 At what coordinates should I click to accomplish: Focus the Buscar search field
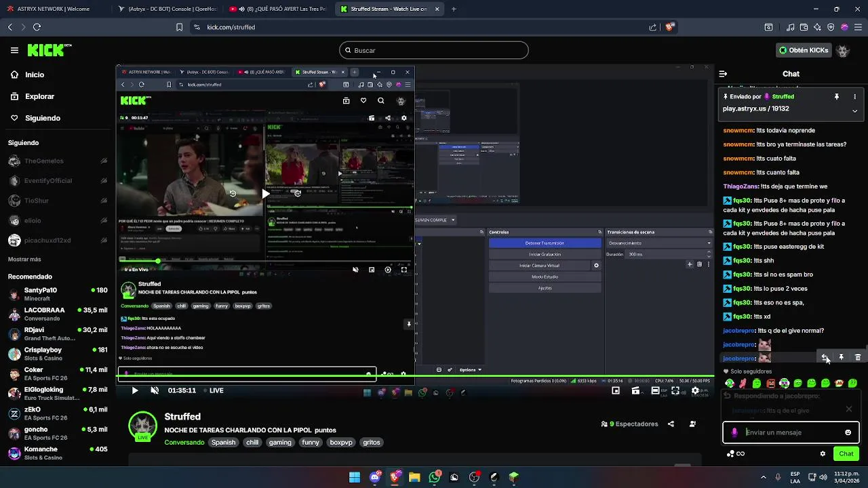[x=434, y=50]
